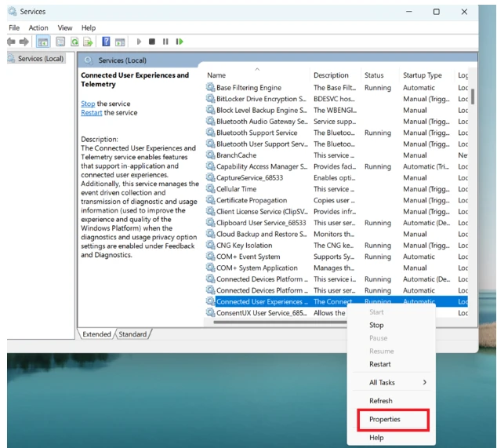Viewport: 497px width, 448px height.
Task: Click the Show/Hide Action Pane icon
Action: [x=120, y=42]
